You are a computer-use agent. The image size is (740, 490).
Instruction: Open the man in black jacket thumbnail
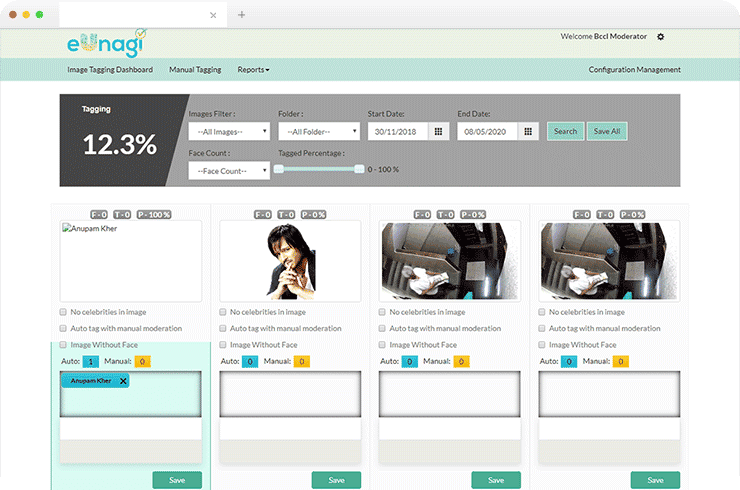[x=290, y=261]
